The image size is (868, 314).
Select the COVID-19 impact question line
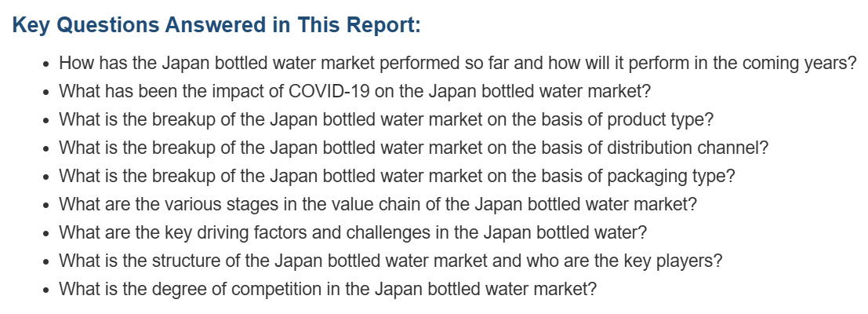pyautogui.click(x=355, y=91)
